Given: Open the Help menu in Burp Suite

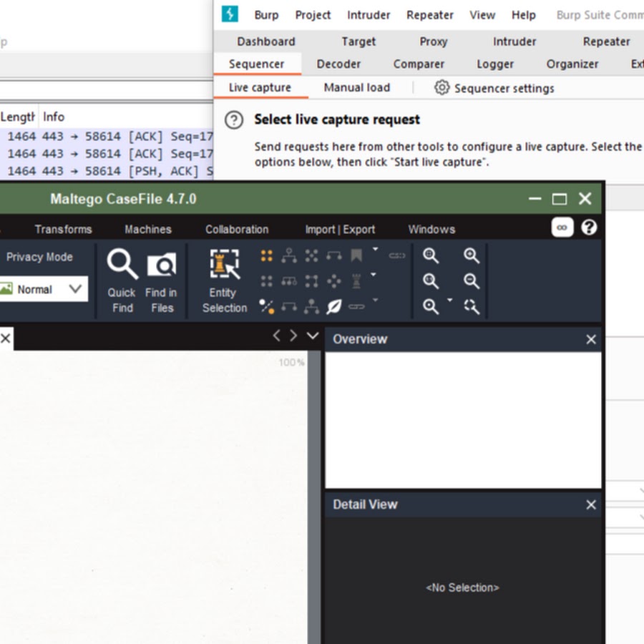Looking at the screenshot, I should pos(524,15).
